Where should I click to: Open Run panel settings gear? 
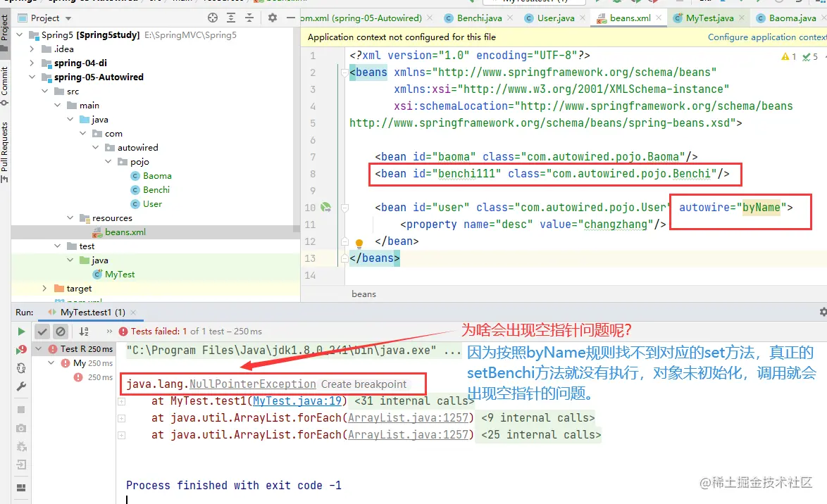coord(823,312)
